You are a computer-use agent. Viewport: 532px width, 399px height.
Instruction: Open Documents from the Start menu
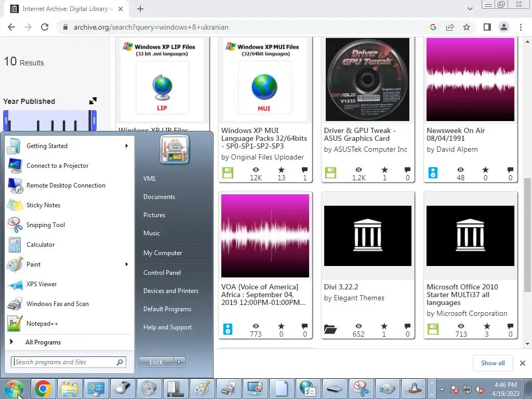coord(159,197)
